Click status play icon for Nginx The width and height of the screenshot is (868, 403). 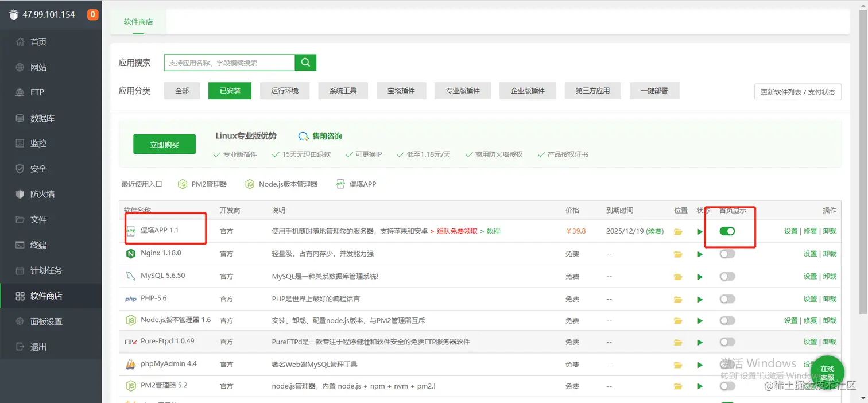point(700,254)
